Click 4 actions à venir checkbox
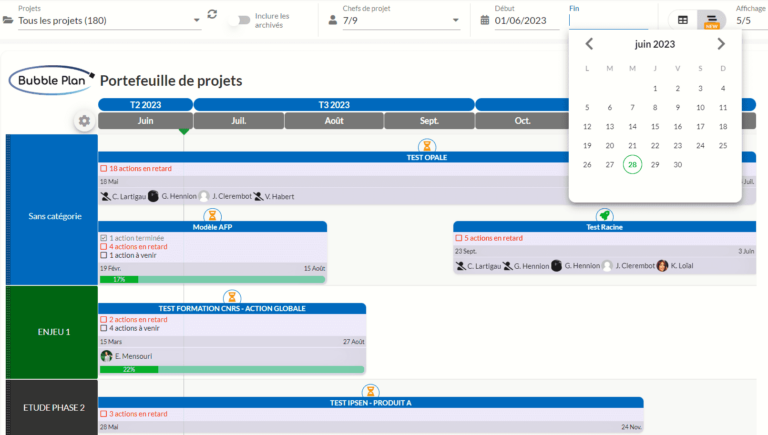Viewport: 768px width, 435px height. (104, 328)
